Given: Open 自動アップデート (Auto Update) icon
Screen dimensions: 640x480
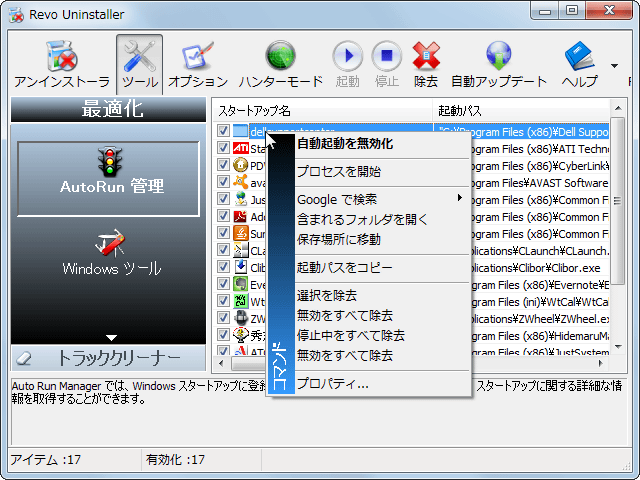Looking at the screenshot, I should 499,64.
